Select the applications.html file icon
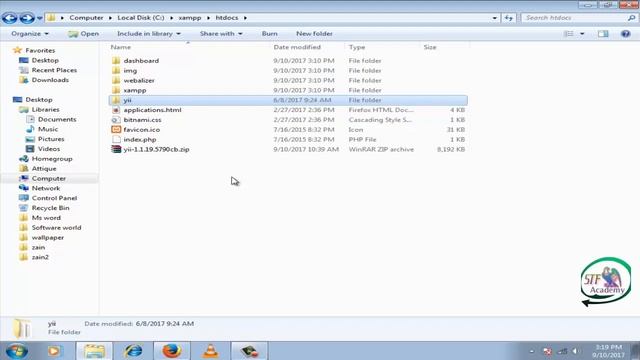The height and width of the screenshot is (360, 640). tap(116, 110)
